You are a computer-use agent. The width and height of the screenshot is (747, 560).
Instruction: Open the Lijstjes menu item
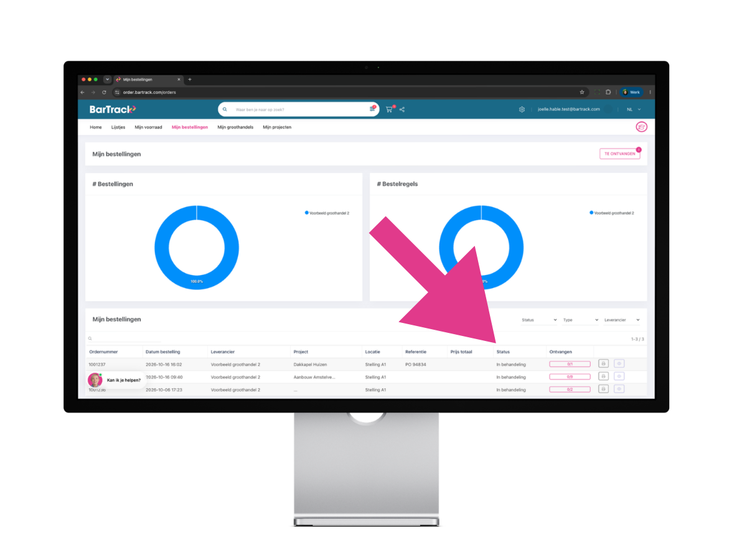click(x=118, y=127)
